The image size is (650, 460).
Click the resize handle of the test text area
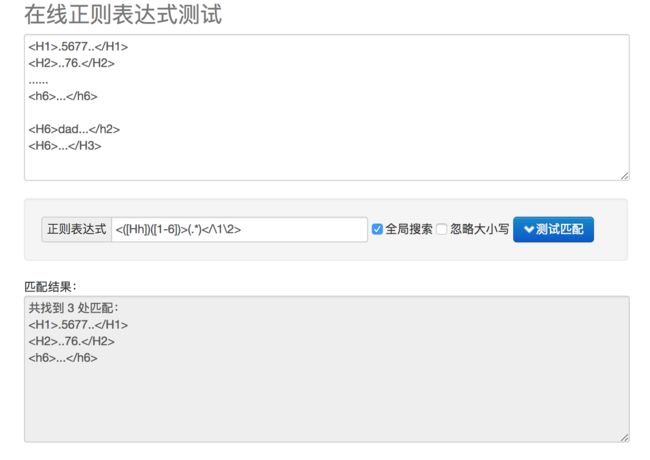click(625, 176)
